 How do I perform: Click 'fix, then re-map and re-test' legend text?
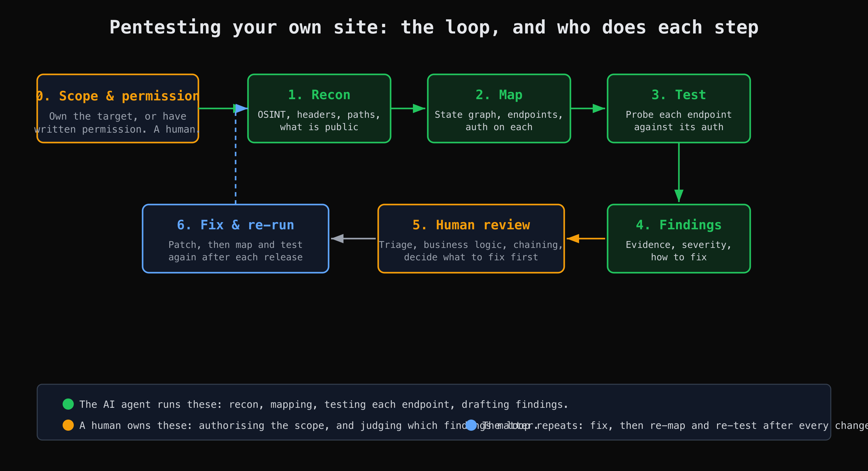(675, 425)
